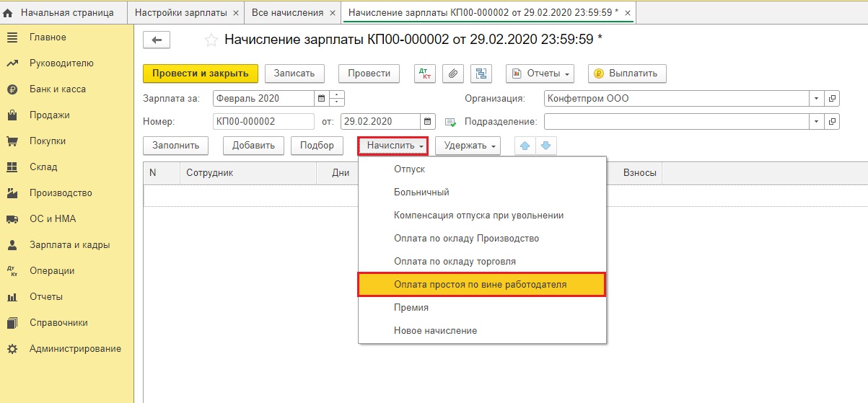Click the back arrow navigation button
This screenshot has height=403, width=868.
(157, 40)
